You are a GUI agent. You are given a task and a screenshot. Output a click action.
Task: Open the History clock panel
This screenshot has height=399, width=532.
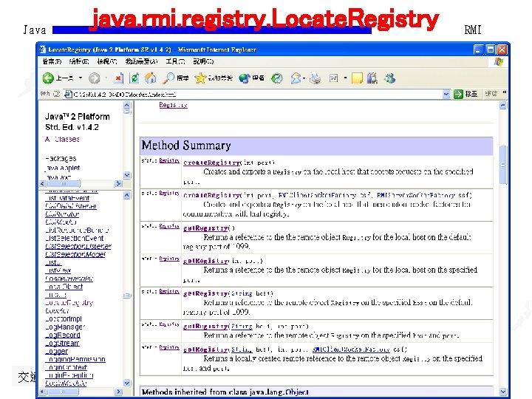click(x=277, y=78)
